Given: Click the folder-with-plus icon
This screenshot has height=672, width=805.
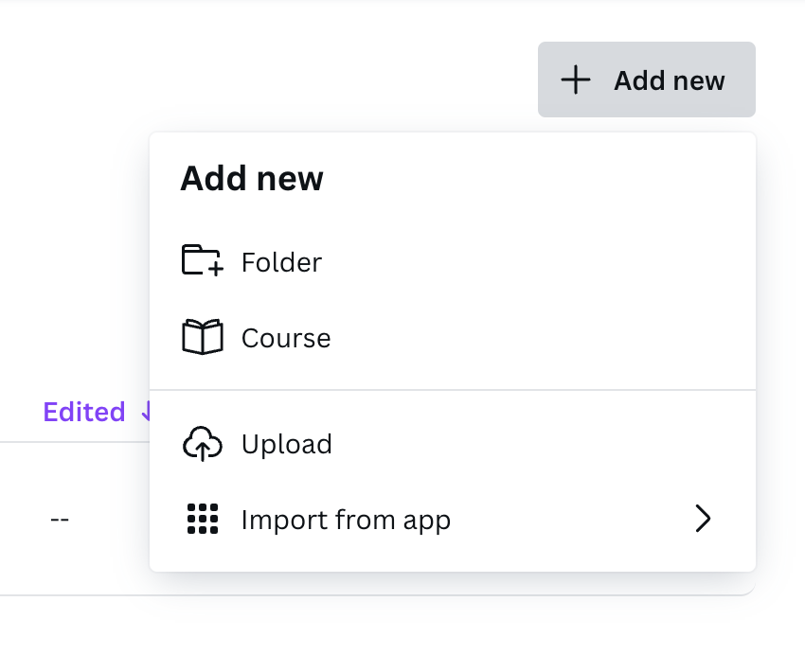Looking at the screenshot, I should pos(202,261).
